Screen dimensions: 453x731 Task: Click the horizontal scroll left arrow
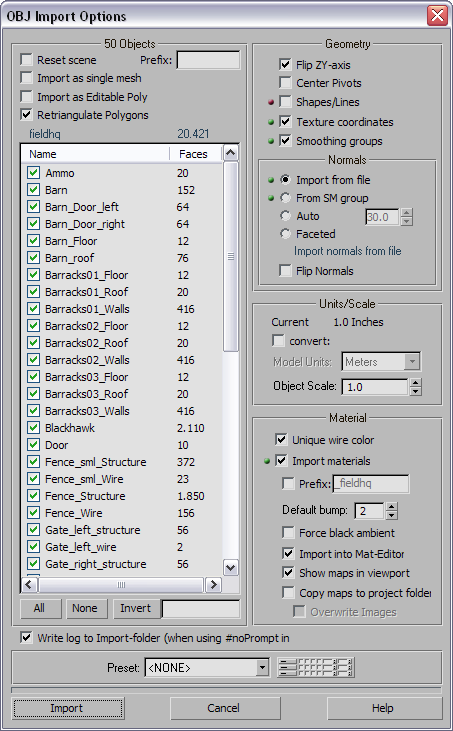28,584
